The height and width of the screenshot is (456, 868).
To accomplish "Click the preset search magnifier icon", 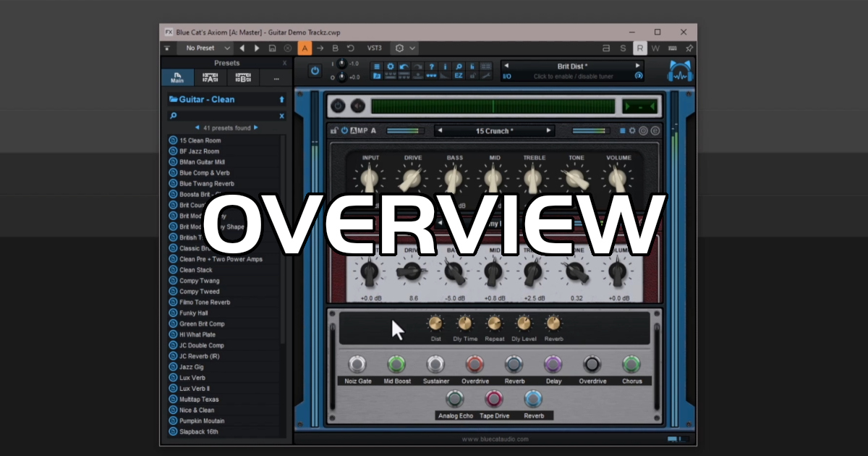I will tap(174, 116).
